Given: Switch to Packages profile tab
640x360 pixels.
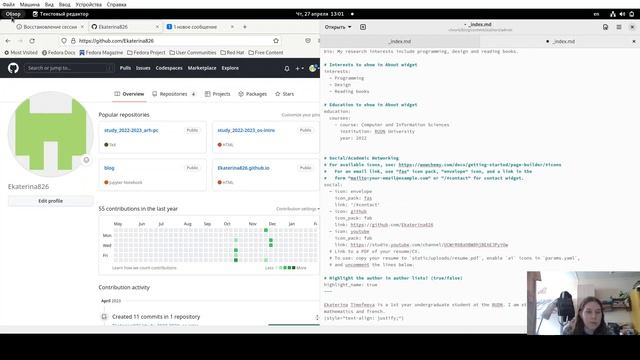Looking at the screenshot, I should tap(252, 94).
